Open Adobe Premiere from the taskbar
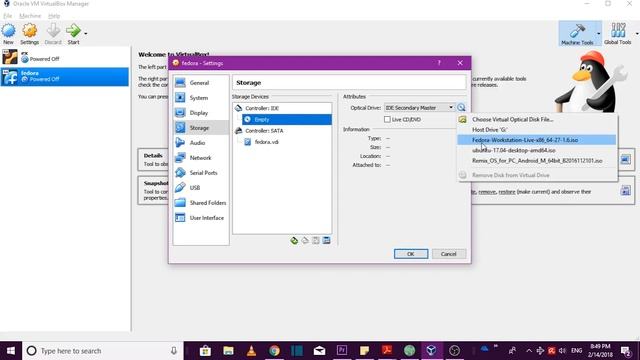 click(x=342, y=351)
